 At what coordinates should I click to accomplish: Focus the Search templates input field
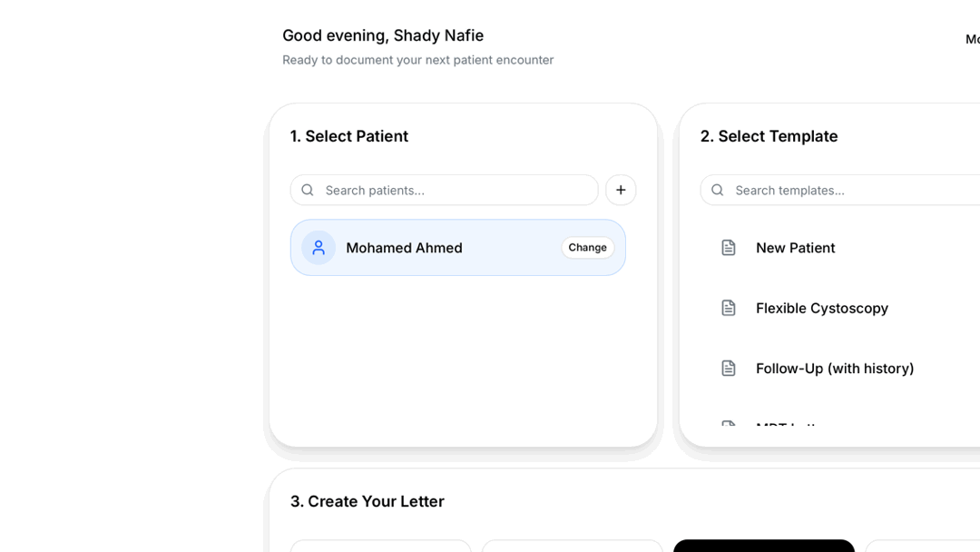pos(840,190)
